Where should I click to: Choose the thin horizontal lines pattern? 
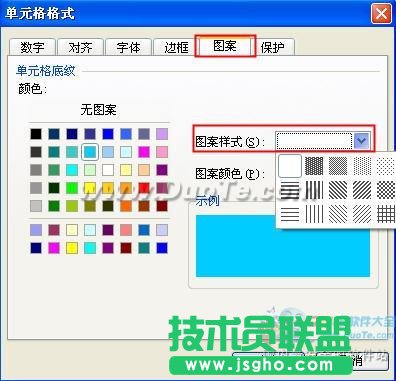coord(290,214)
